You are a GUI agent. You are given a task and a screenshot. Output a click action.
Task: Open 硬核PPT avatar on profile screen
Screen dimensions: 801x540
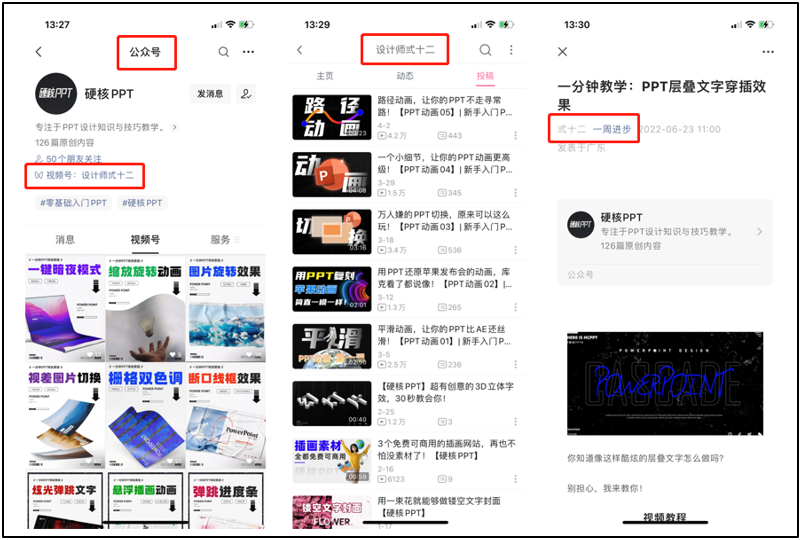tap(56, 93)
